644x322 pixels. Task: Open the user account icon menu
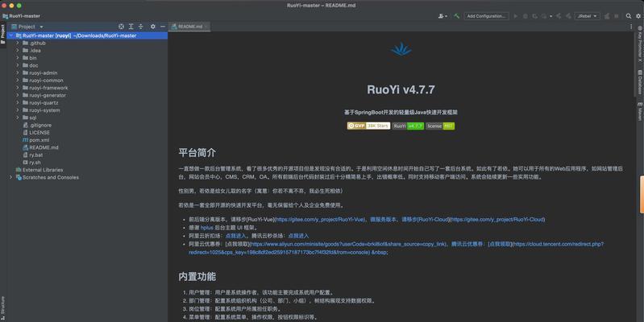[x=442, y=16]
